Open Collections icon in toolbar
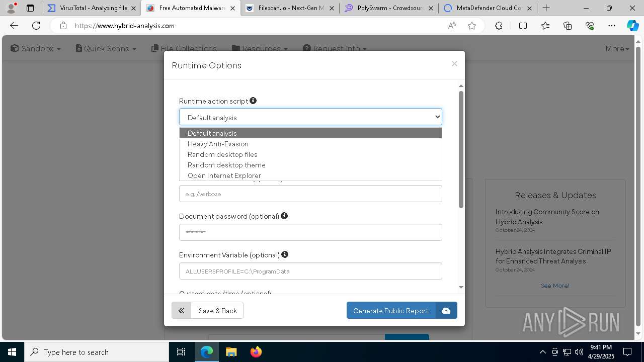This screenshot has height=362, width=644. click(568, 26)
